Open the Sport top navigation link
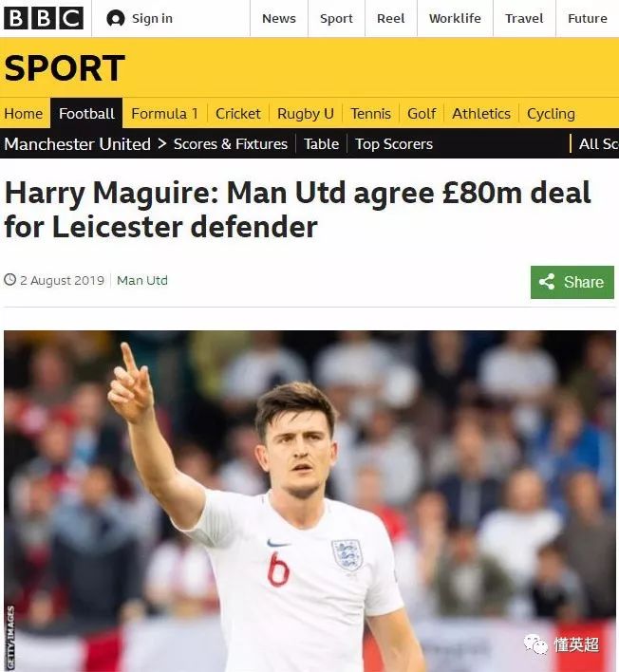This screenshot has height=672, width=619. click(x=336, y=18)
